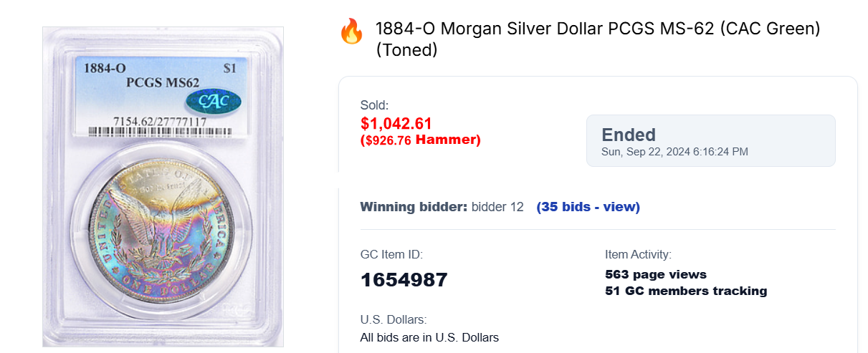
Task: Select the GC Item ID number 1654987
Action: click(x=404, y=279)
